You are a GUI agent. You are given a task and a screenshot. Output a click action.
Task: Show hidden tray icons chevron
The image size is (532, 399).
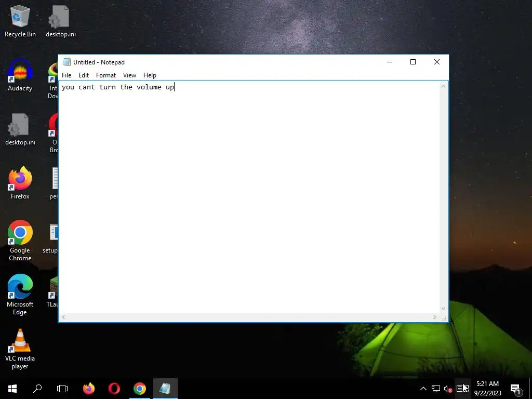[x=423, y=389]
